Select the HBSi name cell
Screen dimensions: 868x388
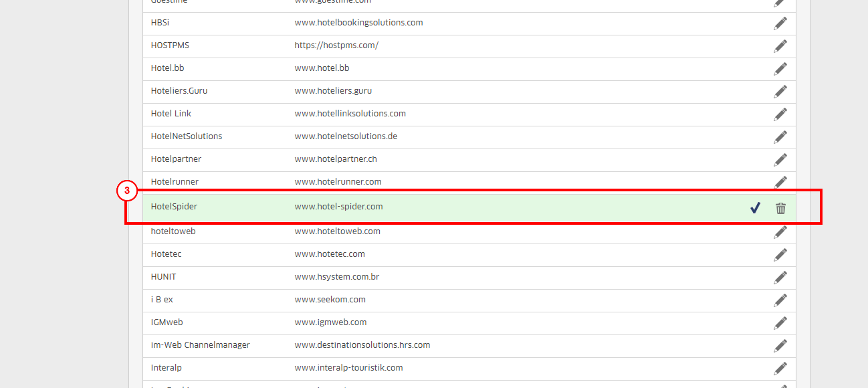pos(160,23)
